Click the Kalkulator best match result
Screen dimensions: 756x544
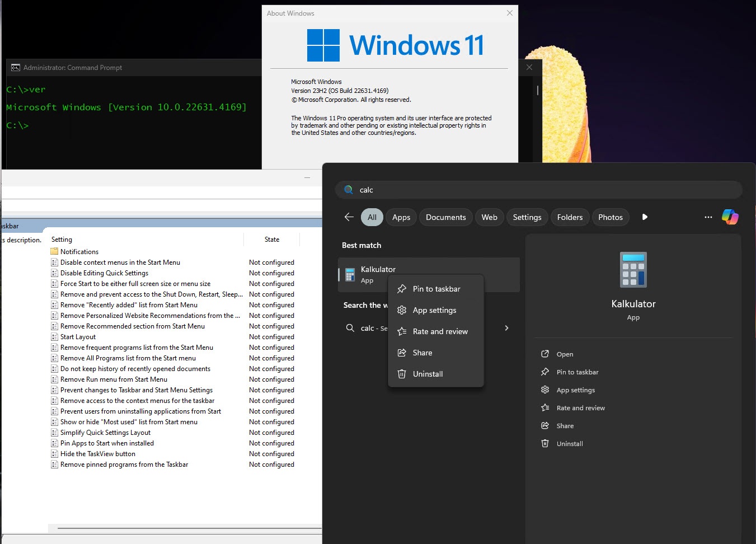point(429,275)
